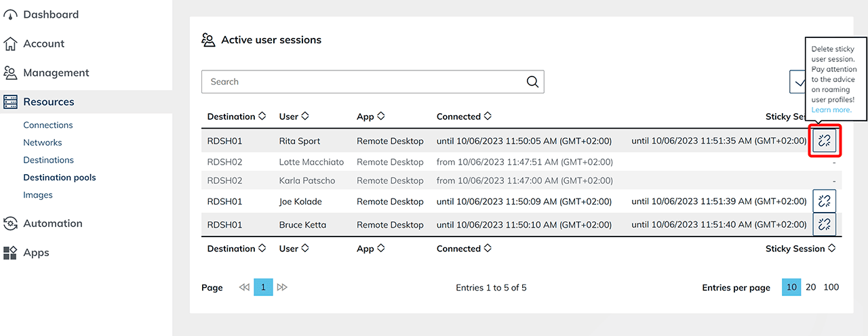Delete sticky session for Joe Kolade
Screen dimensions: 868x336
pyautogui.click(x=825, y=201)
